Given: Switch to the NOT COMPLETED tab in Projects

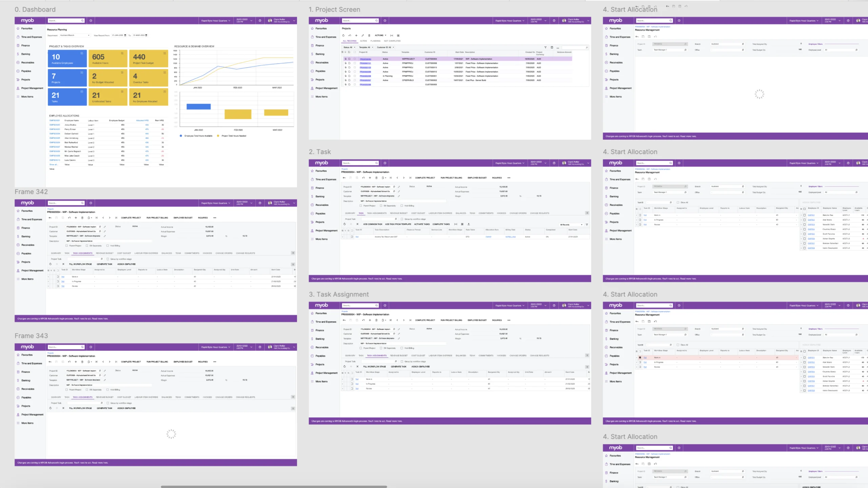Looking at the screenshot, I should pyautogui.click(x=392, y=41).
